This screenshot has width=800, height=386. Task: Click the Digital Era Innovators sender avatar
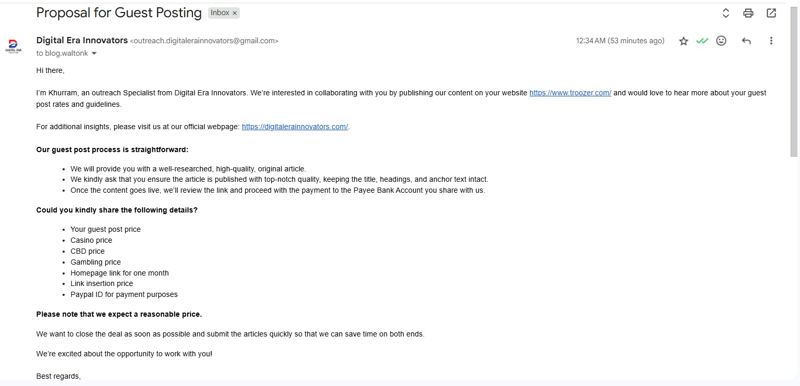click(x=13, y=46)
